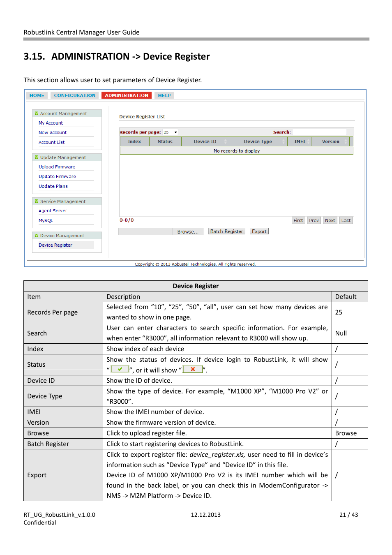
Task: Click the '21 / 43' page number
Action: coord(349,515)
